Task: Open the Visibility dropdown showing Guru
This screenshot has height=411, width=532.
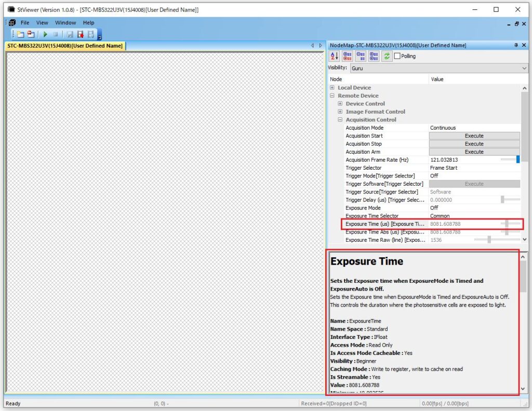Action: [x=439, y=68]
